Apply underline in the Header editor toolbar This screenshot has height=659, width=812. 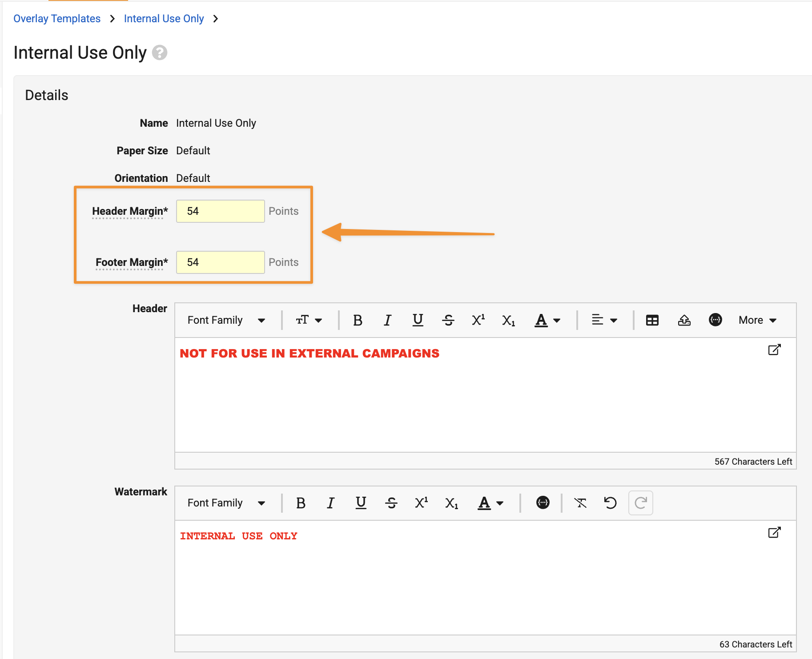418,320
